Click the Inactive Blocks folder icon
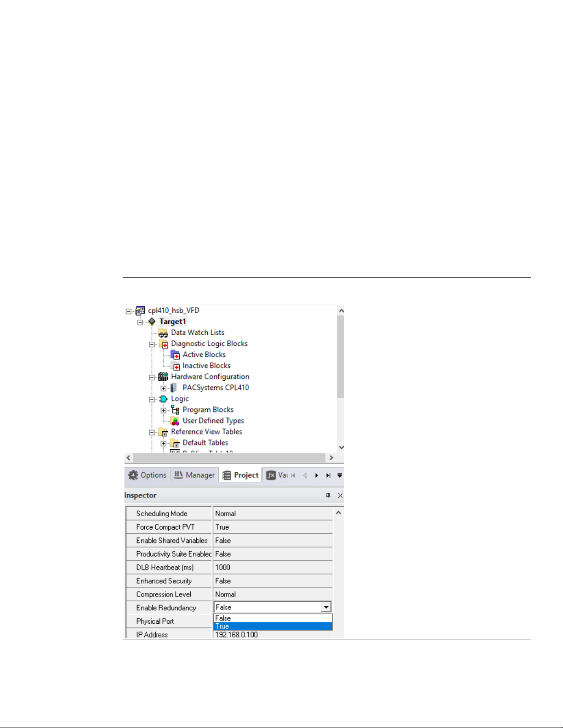The image size is (563, 728). [175, 366]
